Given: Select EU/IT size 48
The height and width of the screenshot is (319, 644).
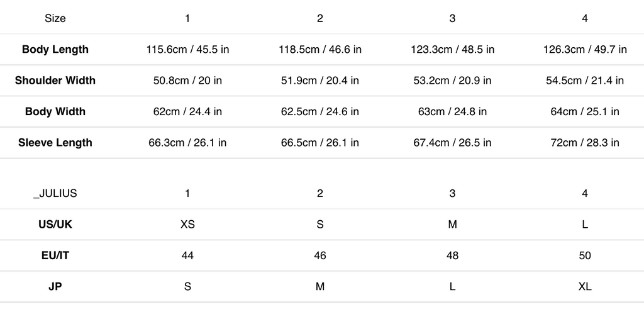Looking at the screenshot, I should click(452, 255).
